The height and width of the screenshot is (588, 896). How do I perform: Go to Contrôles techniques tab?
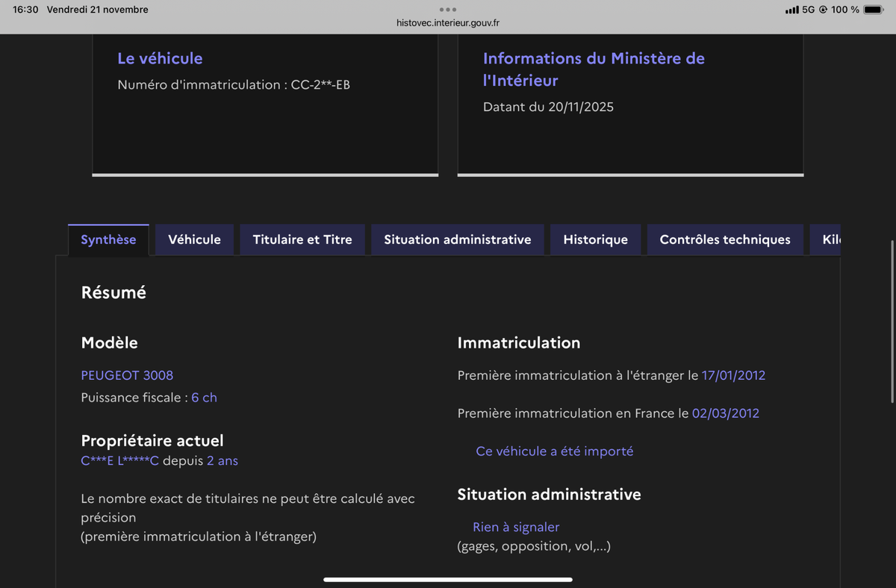click(725, 240)
